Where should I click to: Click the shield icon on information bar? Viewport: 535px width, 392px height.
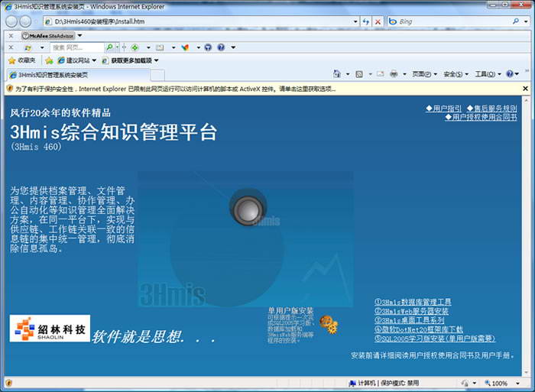click(9, 89)
